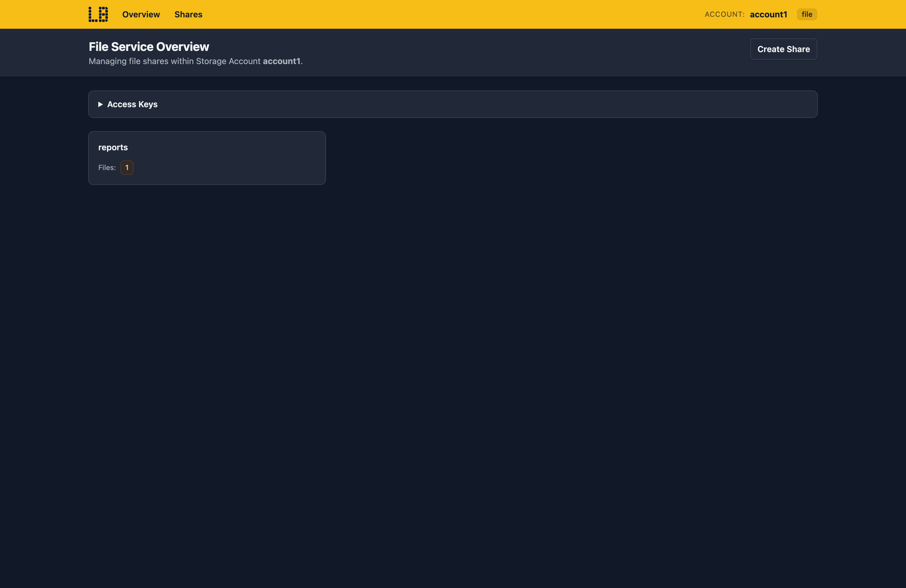
Task: Expand the Access Keys disclosure triangle
Action: (100, 104)
